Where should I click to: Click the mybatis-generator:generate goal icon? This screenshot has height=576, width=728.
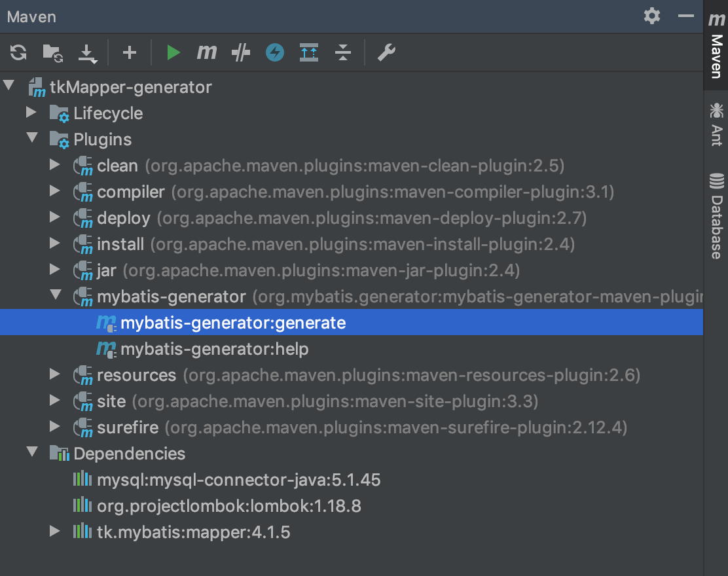click(106, 323)
